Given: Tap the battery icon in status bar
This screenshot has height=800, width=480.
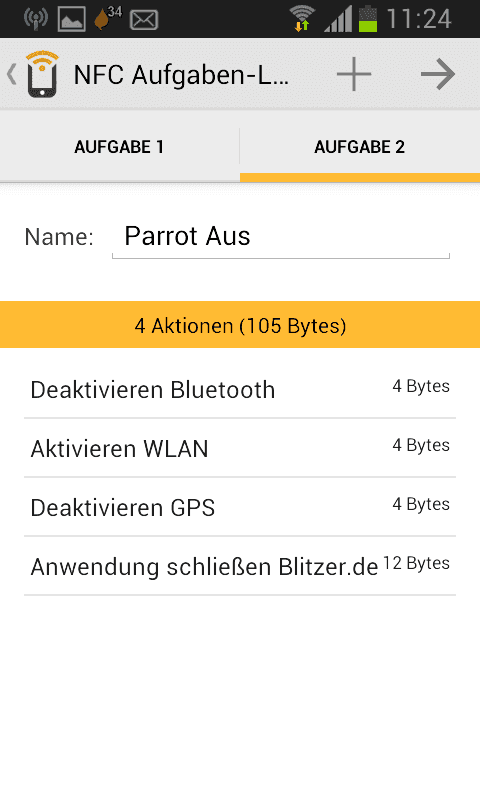Looking at the screenshot, I should (368, 19).
